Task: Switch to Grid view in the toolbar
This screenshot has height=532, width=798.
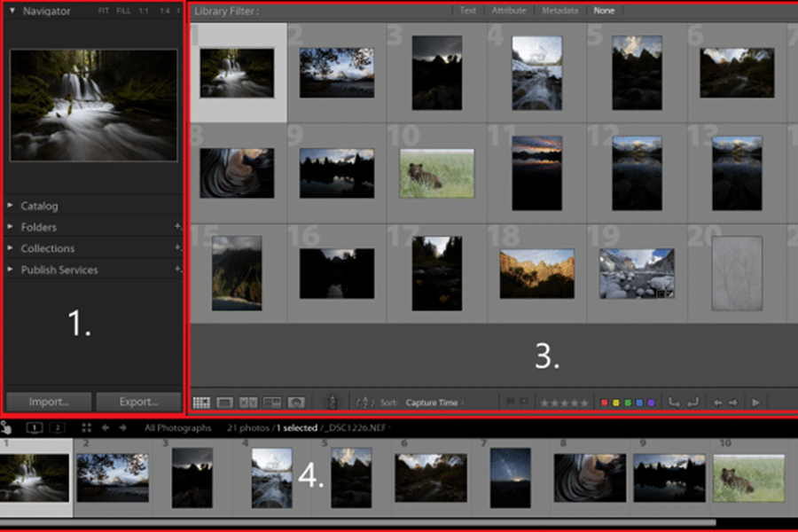Action: click(x=201, y=403)
